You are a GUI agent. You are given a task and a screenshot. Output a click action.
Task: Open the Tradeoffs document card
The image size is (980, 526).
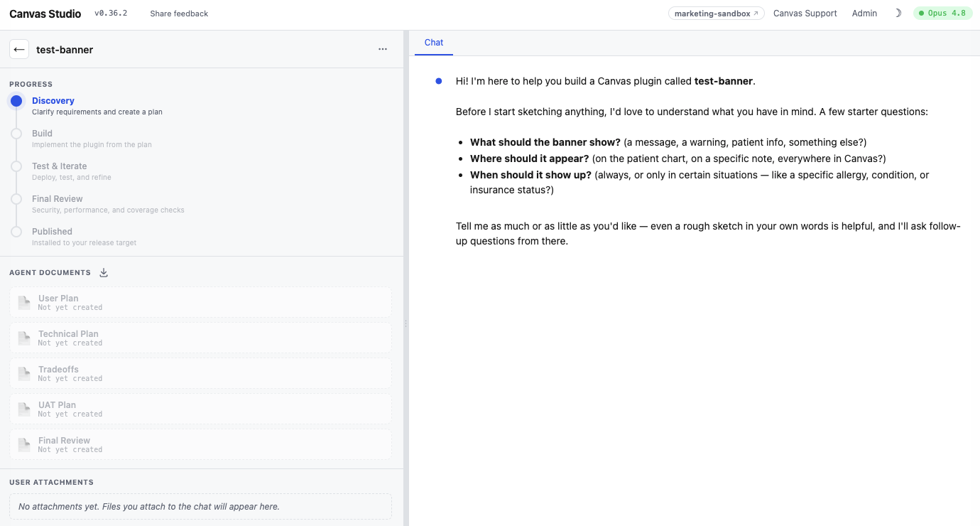click(200, 373)
